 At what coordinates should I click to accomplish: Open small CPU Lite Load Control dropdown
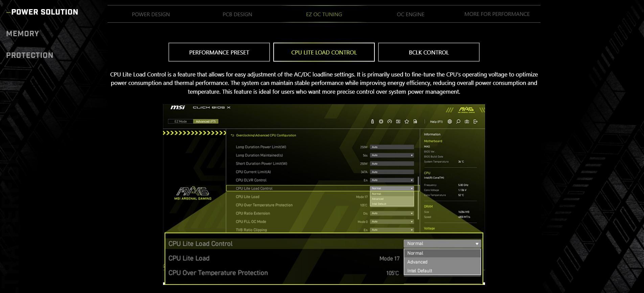[x=392, y=188]
